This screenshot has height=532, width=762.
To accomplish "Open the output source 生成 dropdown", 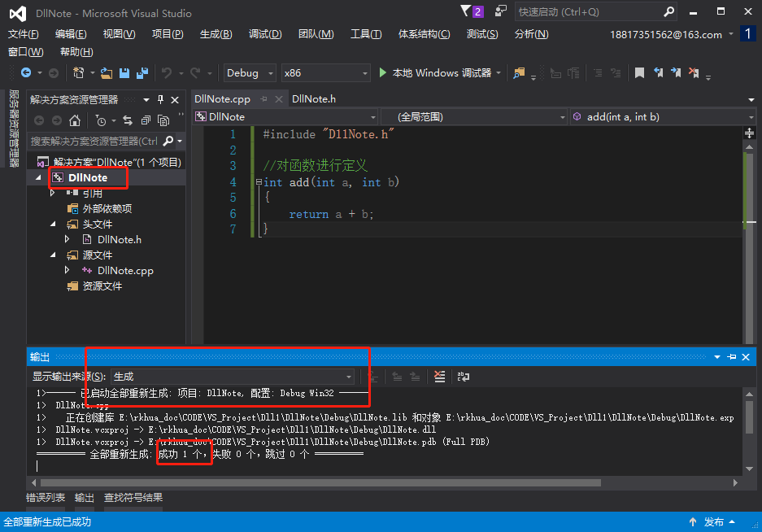I will [x=233, y=377].
